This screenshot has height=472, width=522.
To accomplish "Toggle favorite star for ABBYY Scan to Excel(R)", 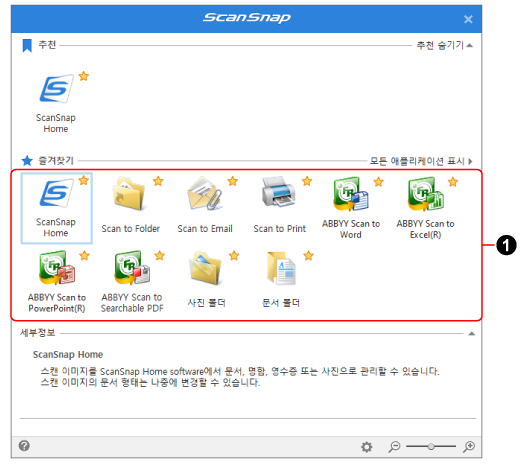I will (453, 182).
